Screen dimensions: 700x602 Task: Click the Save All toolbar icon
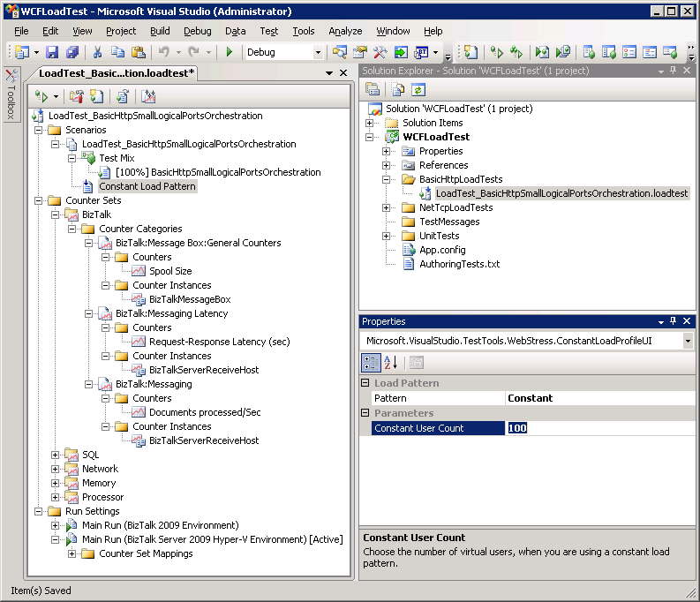72,53
